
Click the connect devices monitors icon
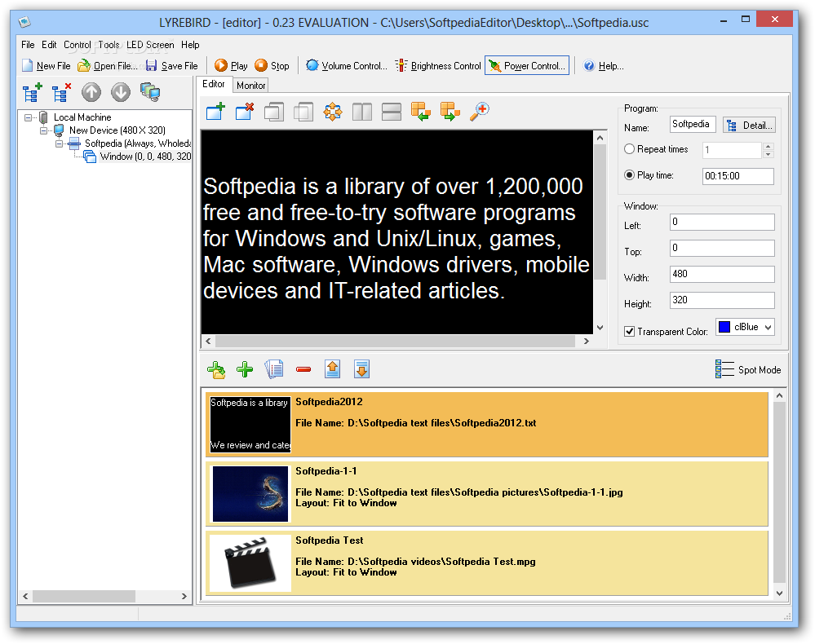coord(150,92)
